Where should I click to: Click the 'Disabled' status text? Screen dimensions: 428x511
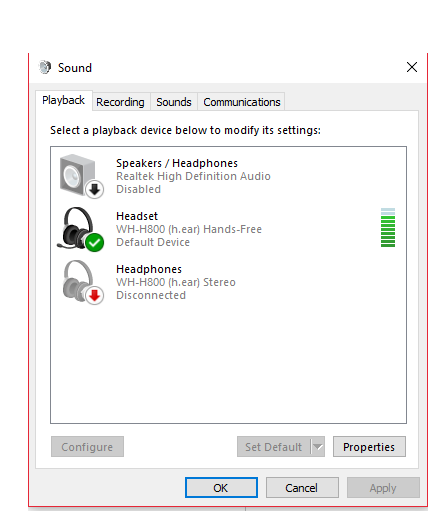(x=138, y=189)
